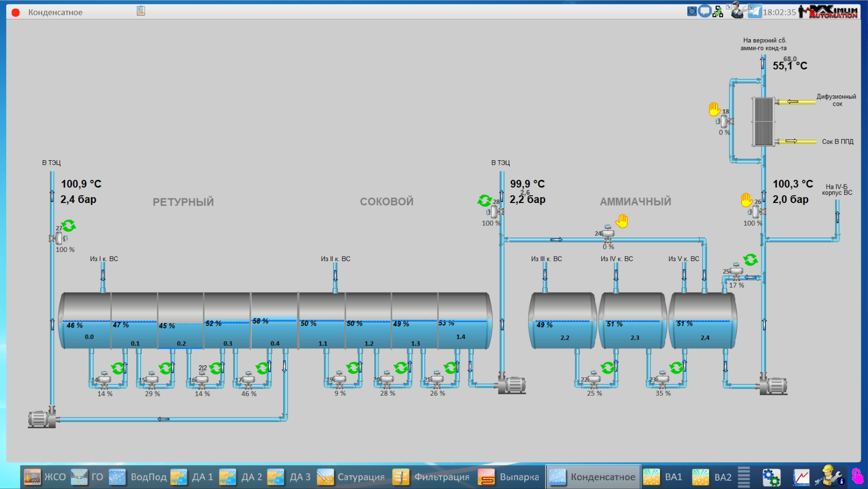
Task: Open the Telegram notification icon
Action: pos(754,11)
